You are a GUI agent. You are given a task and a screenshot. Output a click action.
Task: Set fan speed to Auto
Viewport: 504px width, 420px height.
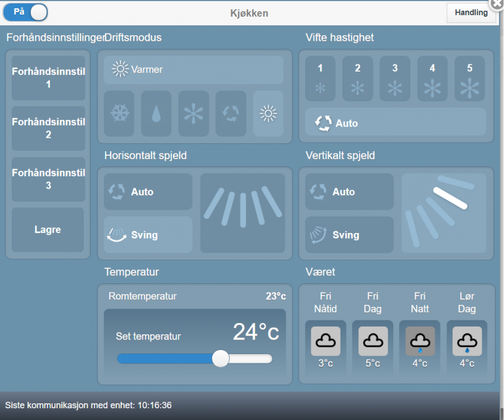(395, 123)
